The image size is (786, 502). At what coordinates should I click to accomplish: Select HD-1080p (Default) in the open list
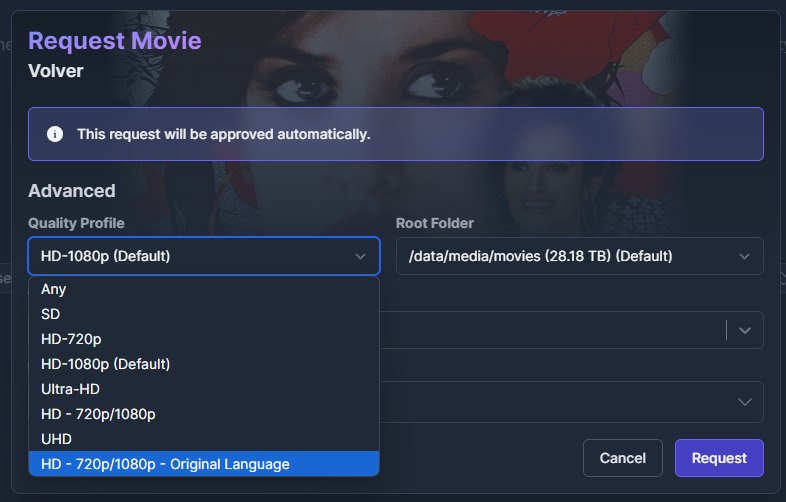105,364
